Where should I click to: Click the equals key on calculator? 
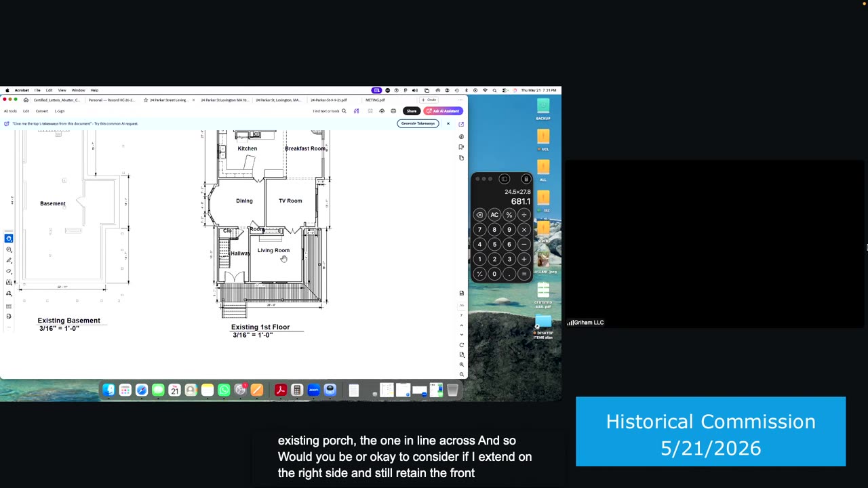(x=524, y=274)
